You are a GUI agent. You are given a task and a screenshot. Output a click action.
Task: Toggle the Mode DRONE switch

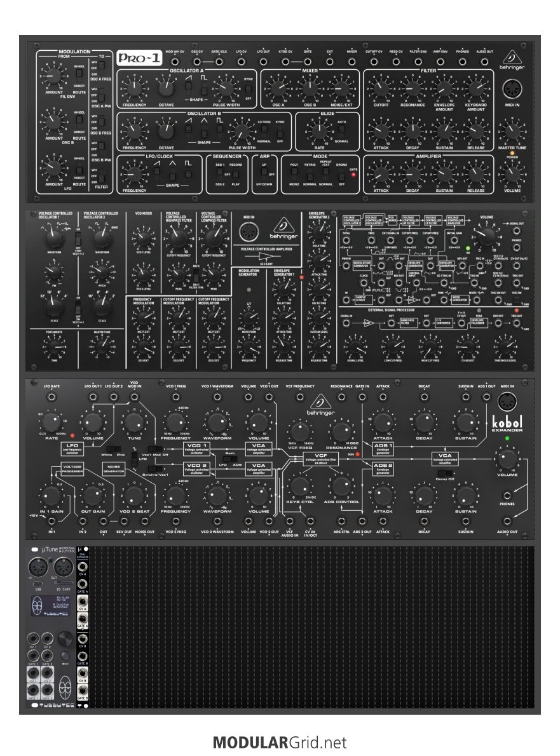pos(341,174)
